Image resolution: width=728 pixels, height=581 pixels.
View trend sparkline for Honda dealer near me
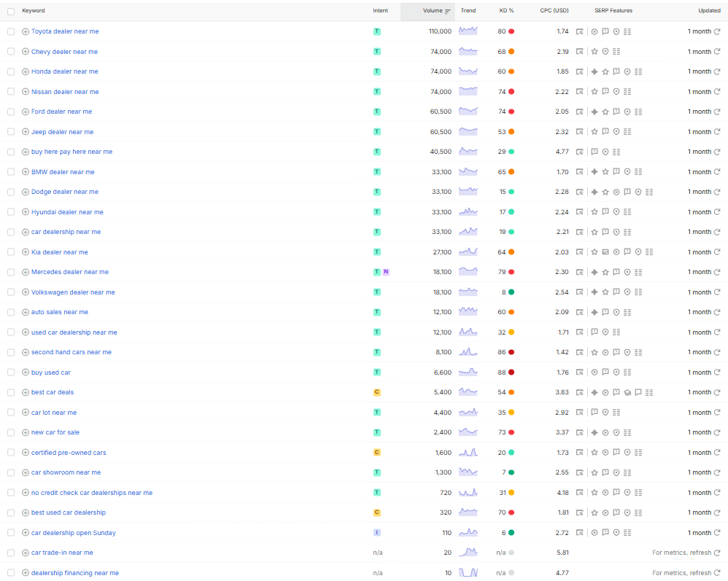pos(468,71)
